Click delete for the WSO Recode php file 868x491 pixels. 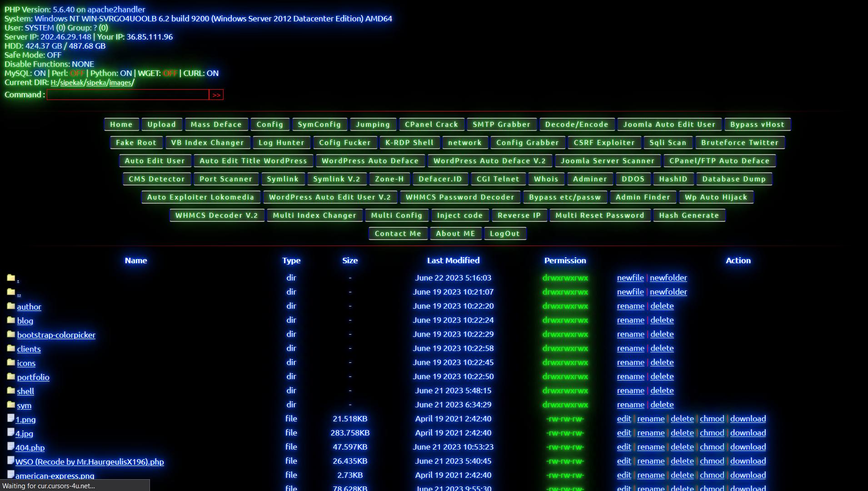[x=682, y=461]
